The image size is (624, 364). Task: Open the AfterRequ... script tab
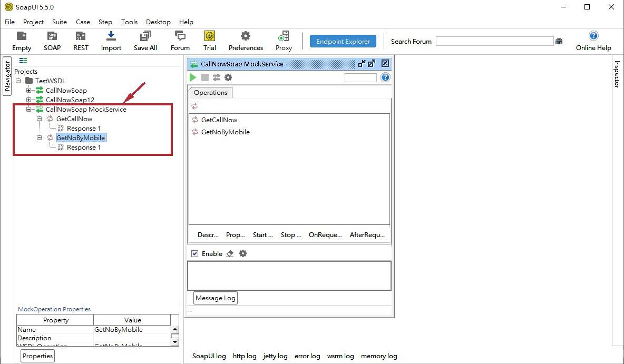367,235
